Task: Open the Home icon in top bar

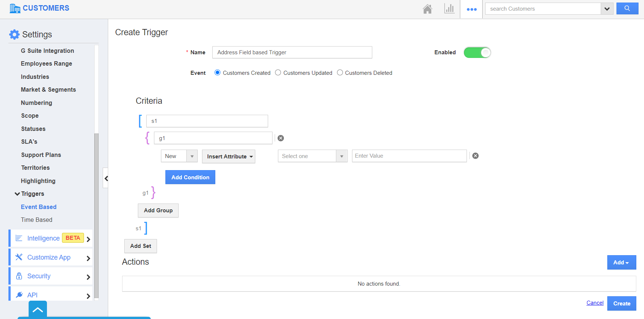Action: pos(427,9)
